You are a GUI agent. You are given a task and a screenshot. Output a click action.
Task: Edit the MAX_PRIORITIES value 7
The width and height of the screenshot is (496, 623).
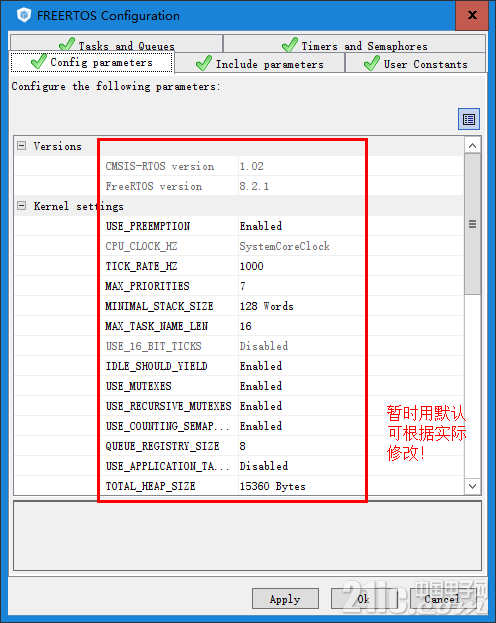(243, 286)
